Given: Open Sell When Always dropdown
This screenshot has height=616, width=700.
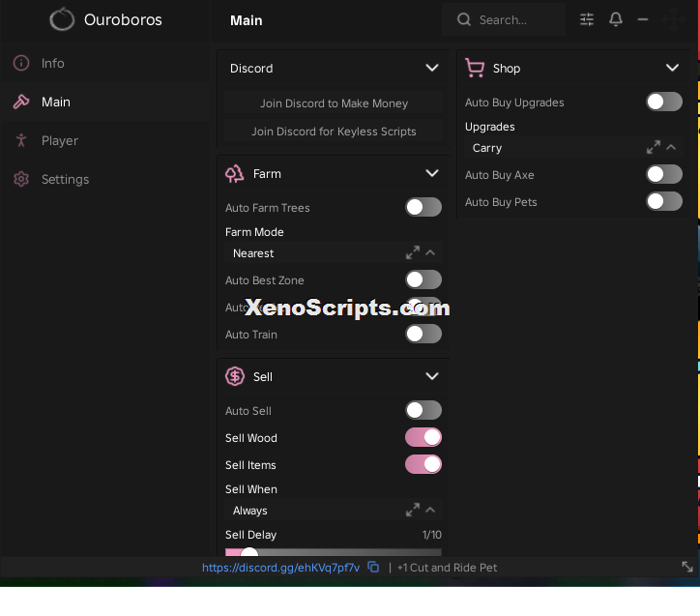Looking at the screenshot, I should 333,511.
